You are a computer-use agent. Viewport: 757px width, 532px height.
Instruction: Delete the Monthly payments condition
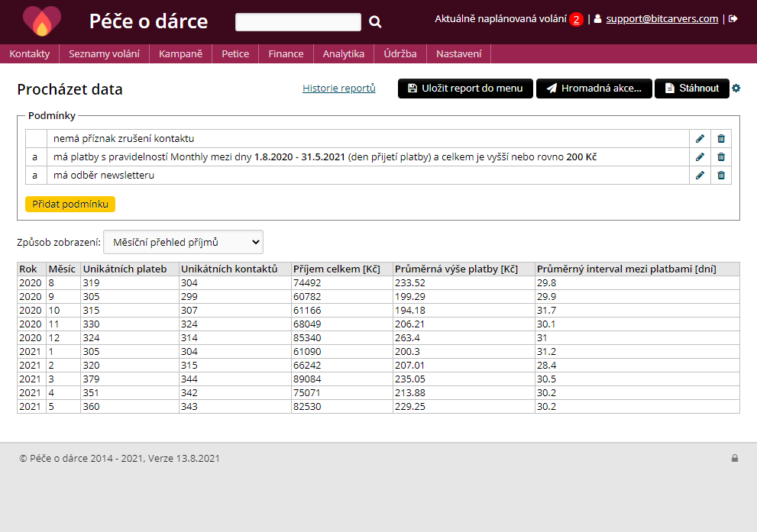pos(721,157)
